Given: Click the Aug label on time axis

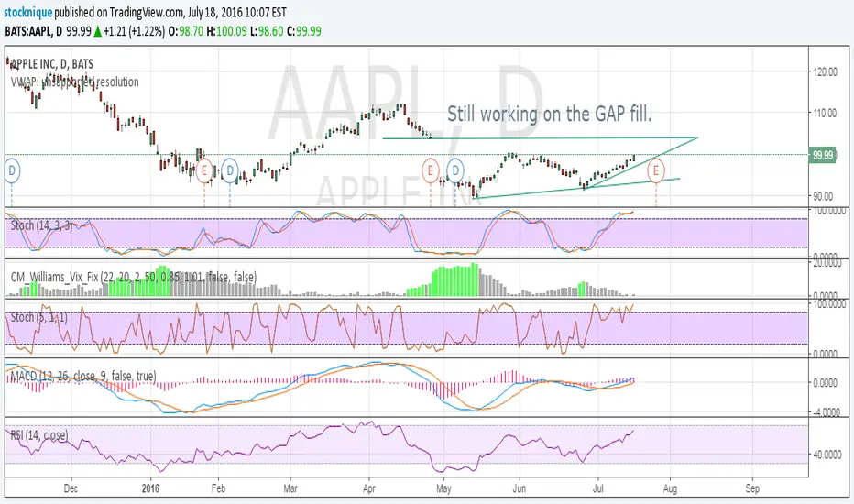Looking at the screenshot, I should (x=670, y=488).
